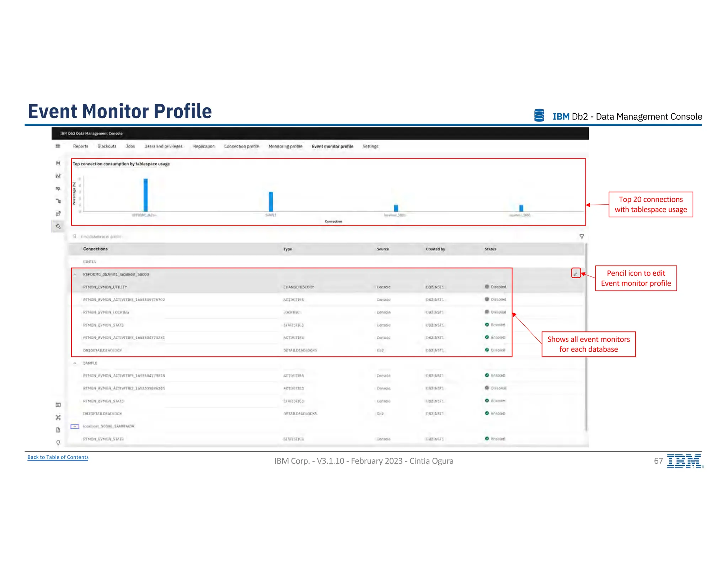Collapse the REPODMC_db2inst1_localhost_50000 group chevron
Viewport: 728px width, 562px height.
pyautogui.click(x=75, y=274)
